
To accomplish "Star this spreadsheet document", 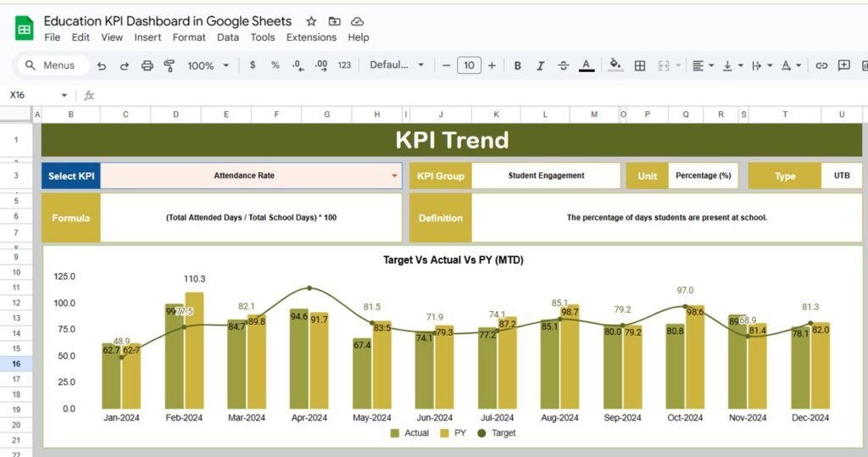I will coord(311,21).
